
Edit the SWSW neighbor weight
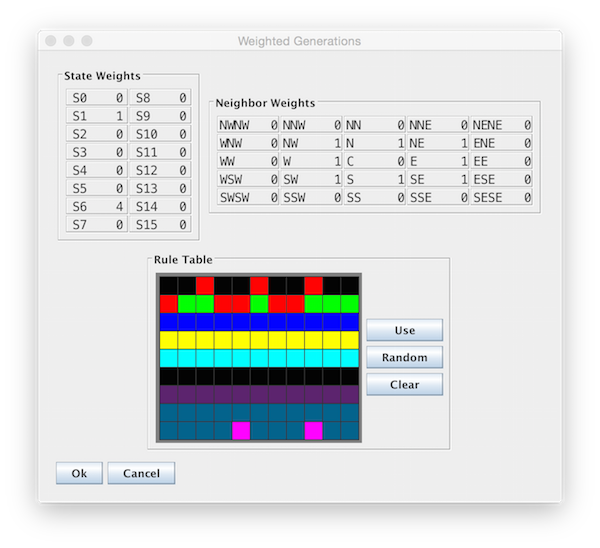pos(248,197)
